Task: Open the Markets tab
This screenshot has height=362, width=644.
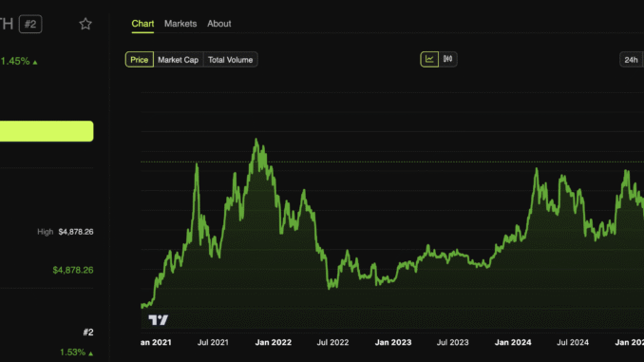Action: (x=180, y=24)
